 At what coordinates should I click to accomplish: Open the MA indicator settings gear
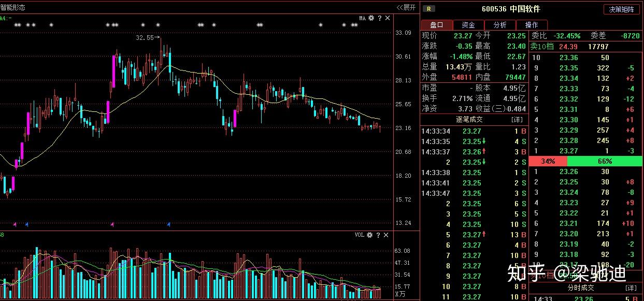[x=371, y=18]
